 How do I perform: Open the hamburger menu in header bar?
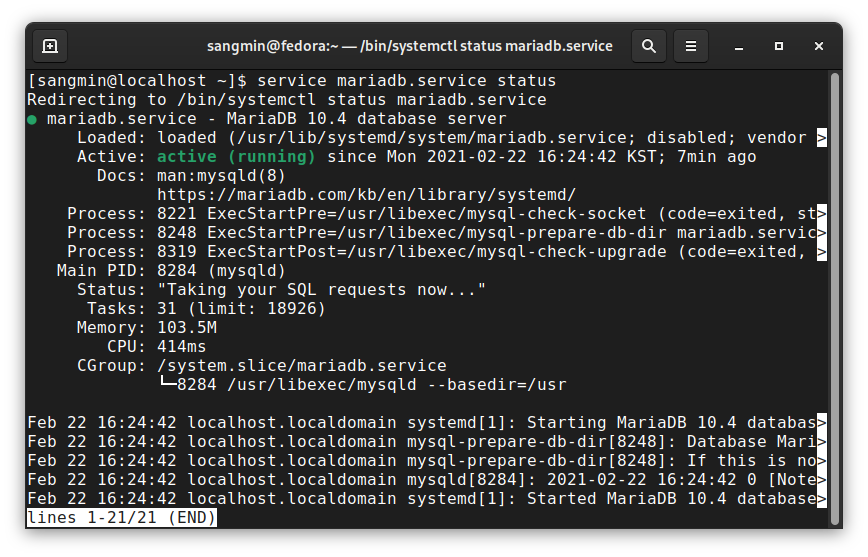[690, 46]
